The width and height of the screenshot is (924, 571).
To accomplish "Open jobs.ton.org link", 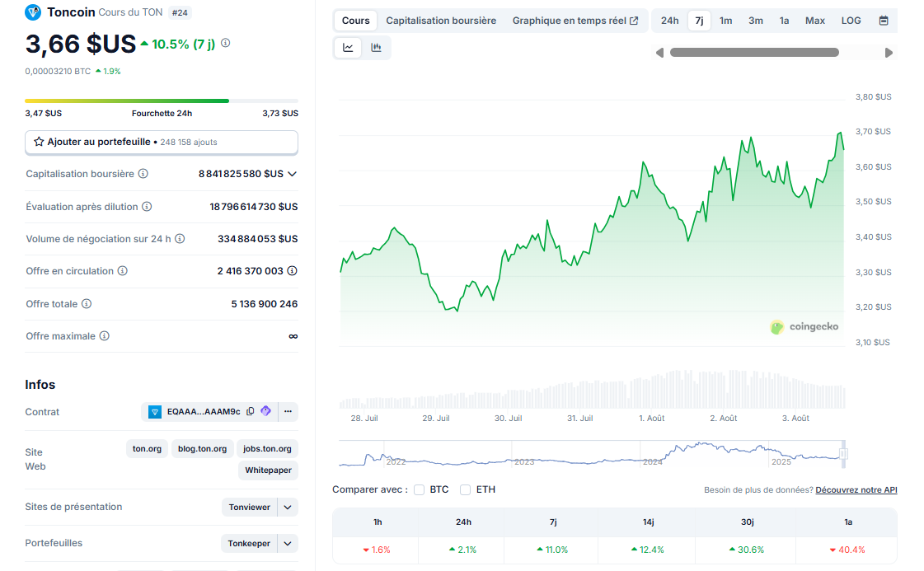I will (268, 449).
